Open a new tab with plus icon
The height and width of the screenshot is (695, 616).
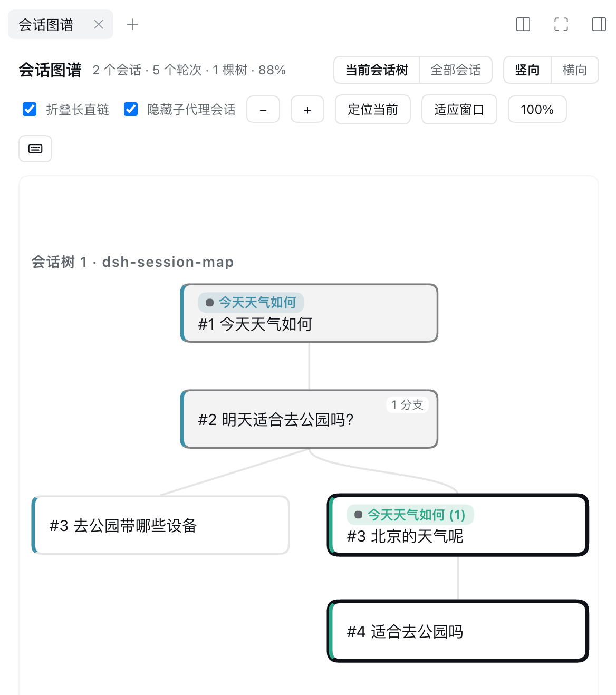(132, 24)
